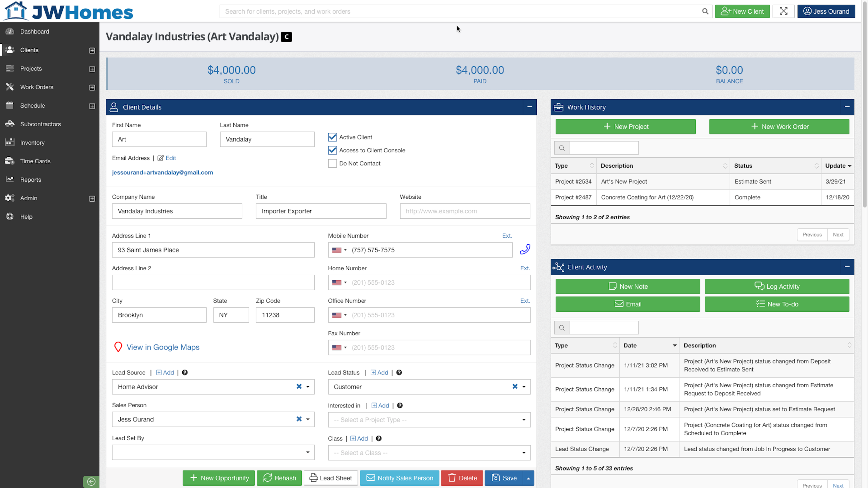Open the Admin section in the sidebar
Screen dimensions: 868x488
29,198
